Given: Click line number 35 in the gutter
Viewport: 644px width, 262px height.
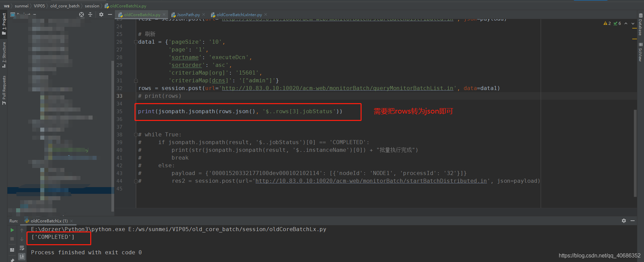Looking at the screenshot, I should (119, 111).
